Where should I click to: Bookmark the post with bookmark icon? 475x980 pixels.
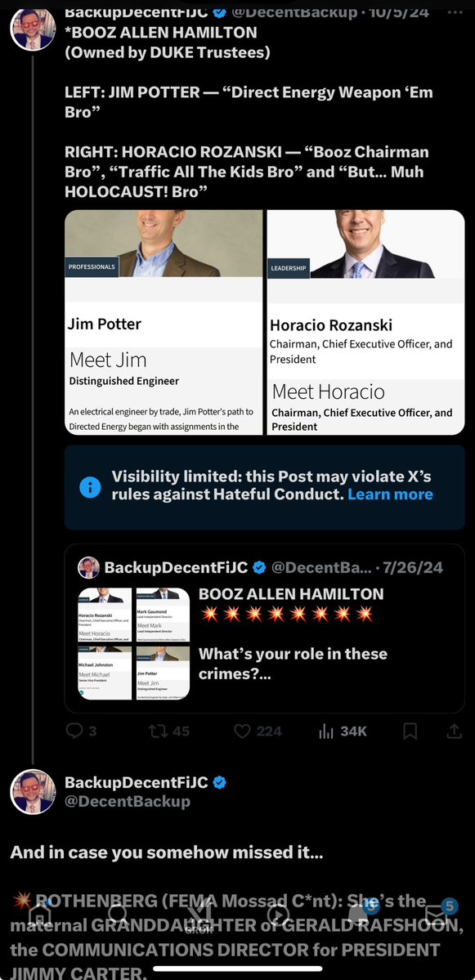pos(410,731)
